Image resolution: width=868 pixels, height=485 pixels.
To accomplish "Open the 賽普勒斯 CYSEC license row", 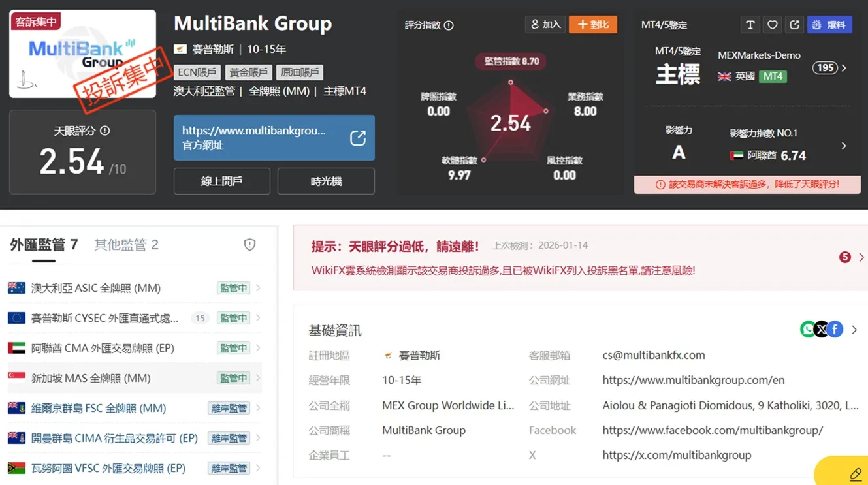I will pyautogui.click(x=135, y=318).
